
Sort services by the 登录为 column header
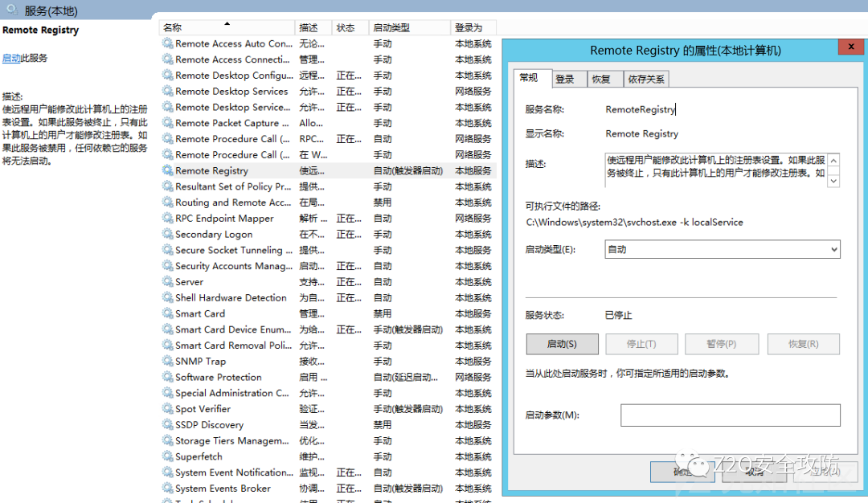click(473, 27)
